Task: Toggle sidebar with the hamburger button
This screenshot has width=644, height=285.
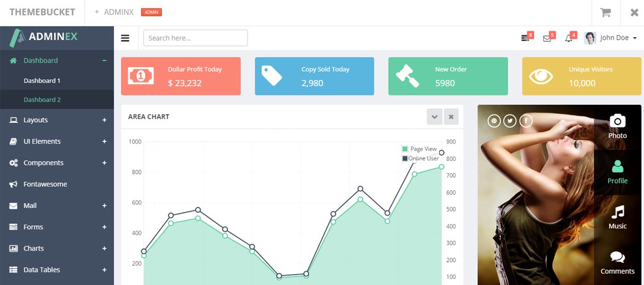Action: point(125,38)
